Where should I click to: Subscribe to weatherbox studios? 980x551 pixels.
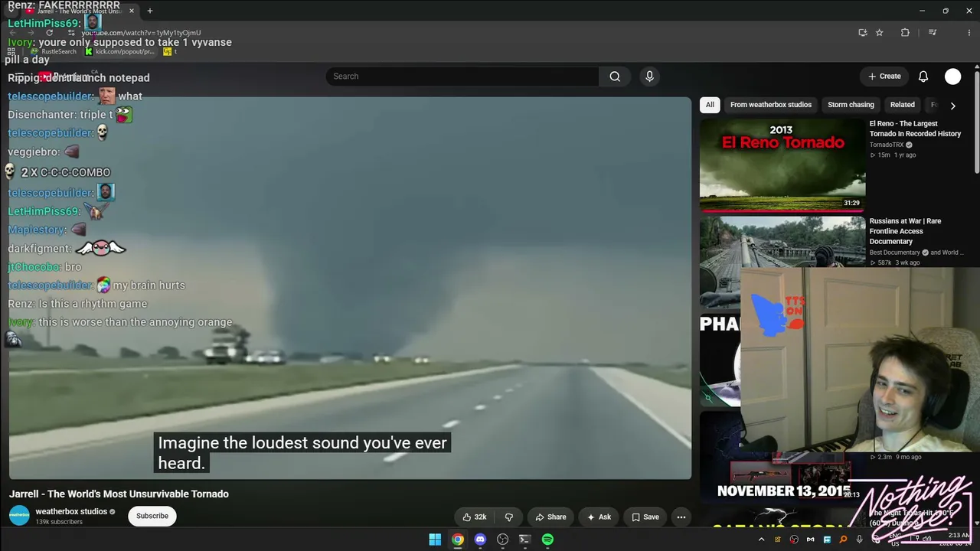pos(152,516)
